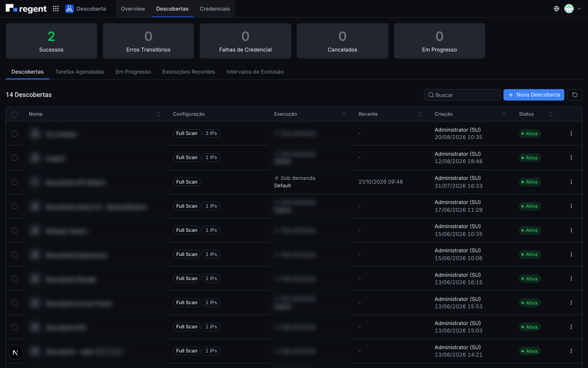Screen dimensions: 588x368
Task: Sort by the Status column
Action: tap(551, 114)
